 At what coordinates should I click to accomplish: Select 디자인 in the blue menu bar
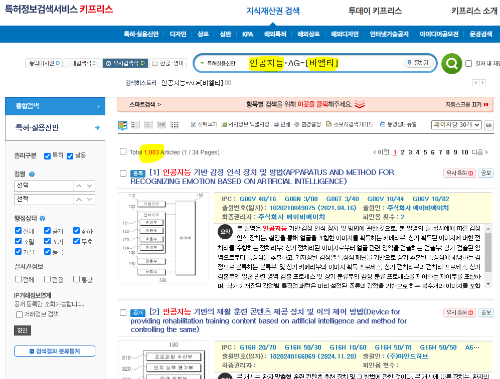pyautogui.click(x=178, y=34)
